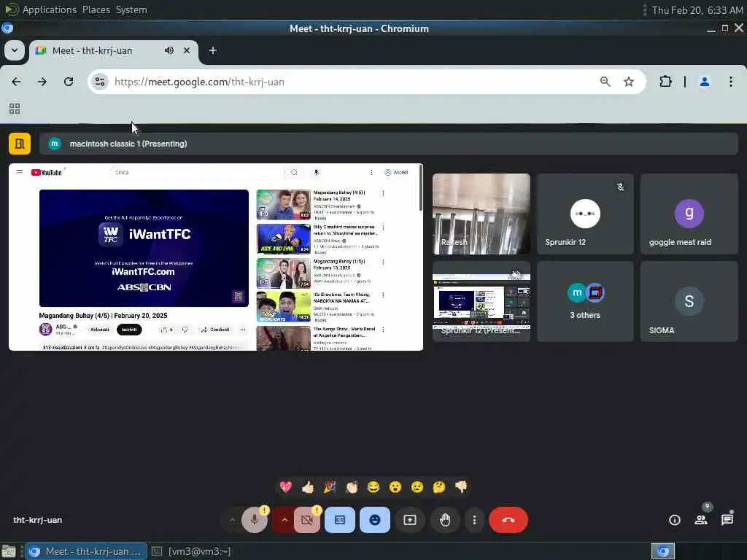Screen dimensions: 747x560
Task: Close the Meet tab
Action: [x=187, y=50]
